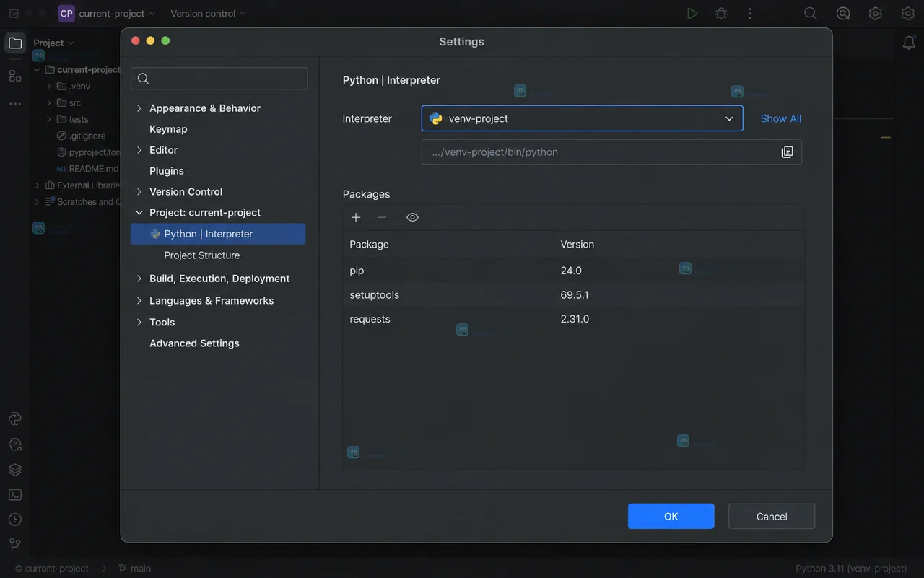Click the magnifier Search Everywhere icon in title bar
The height and width of the screenshot is (578, 924).
[x=811, y=14]
